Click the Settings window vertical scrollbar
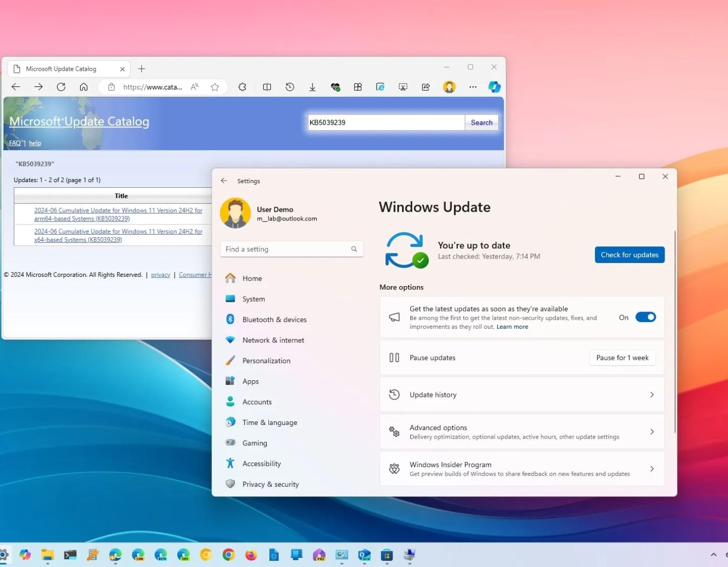The height and width of the screenshot is (567, 728). click(675, 333)
